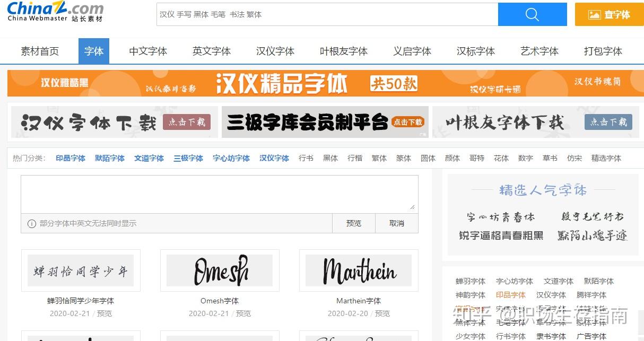This screenshot has width=644, height=341.
Task: Click the 预览 button under the text area
Action: (354, 223)
